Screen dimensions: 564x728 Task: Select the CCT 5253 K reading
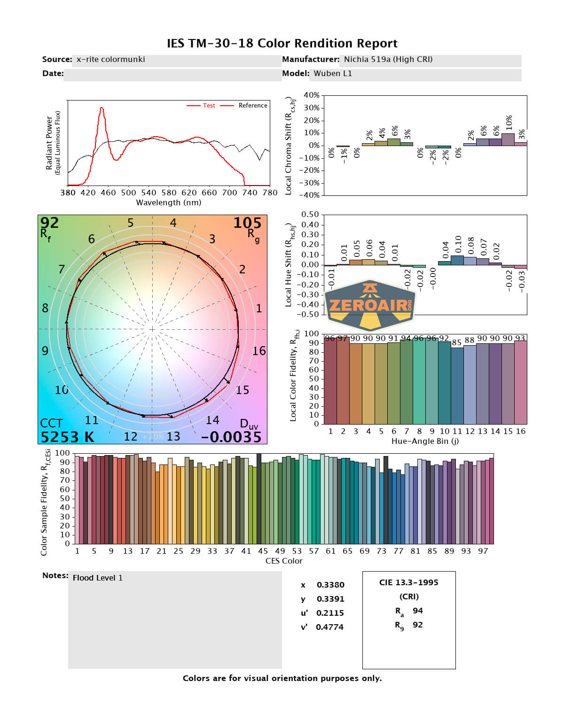[x=67, y=437]
